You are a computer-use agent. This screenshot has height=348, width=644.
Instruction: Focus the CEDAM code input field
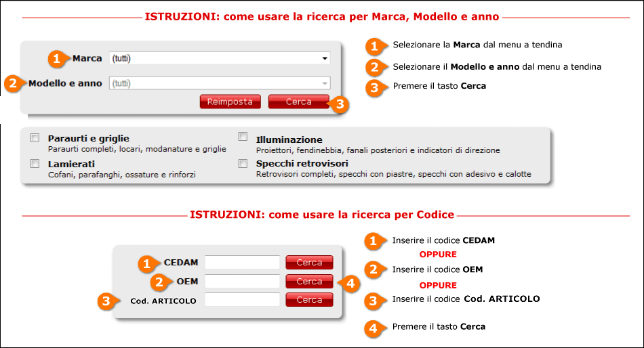[x=242, y=262]
